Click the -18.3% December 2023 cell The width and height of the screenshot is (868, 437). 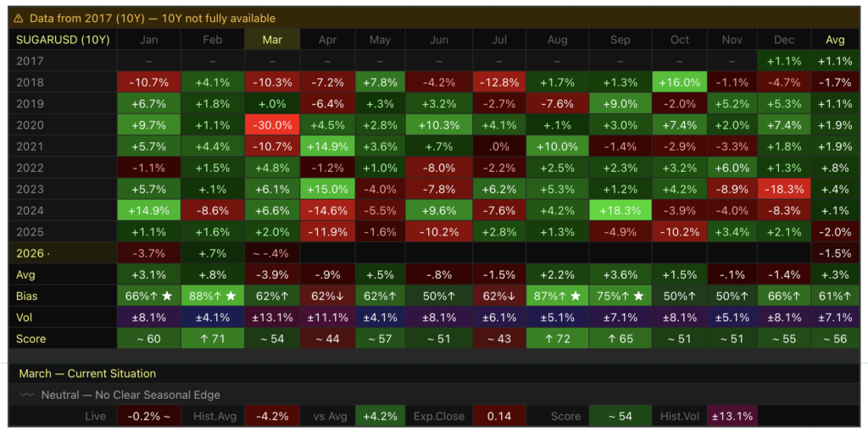tap(784, 189)
